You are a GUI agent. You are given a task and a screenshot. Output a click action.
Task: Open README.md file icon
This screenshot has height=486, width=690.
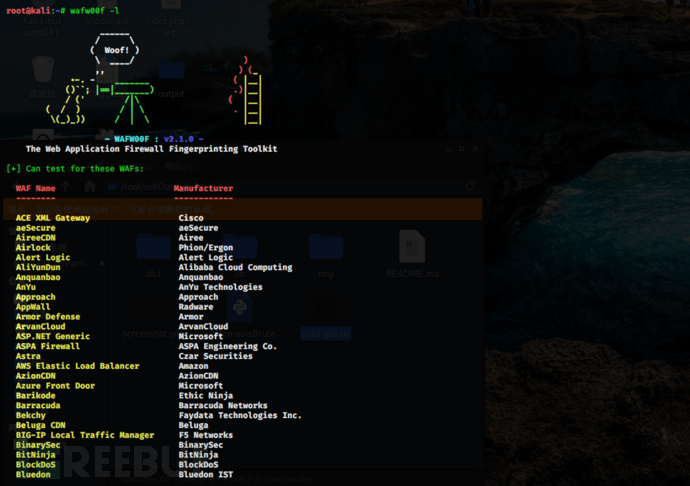(x=412, y=247)
